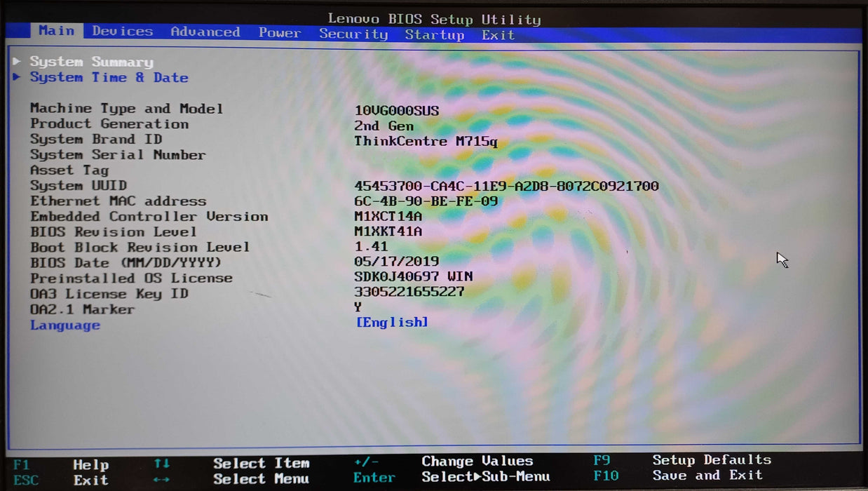The height and width of the screenshot is (491, 868).
Task: Click Boot Block Revision Level label
Action: [x=140, y=247]
